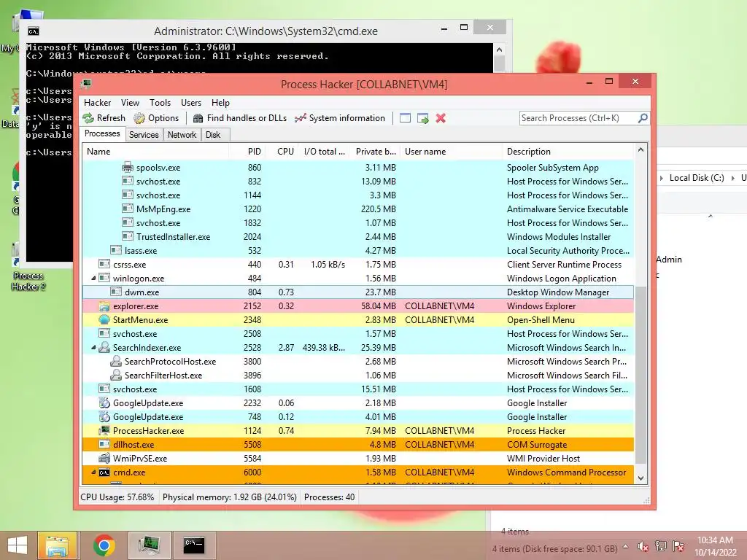Click cmd window title bar icon
Viewport: 747px width, 560px height.
(x=34, y=31)
